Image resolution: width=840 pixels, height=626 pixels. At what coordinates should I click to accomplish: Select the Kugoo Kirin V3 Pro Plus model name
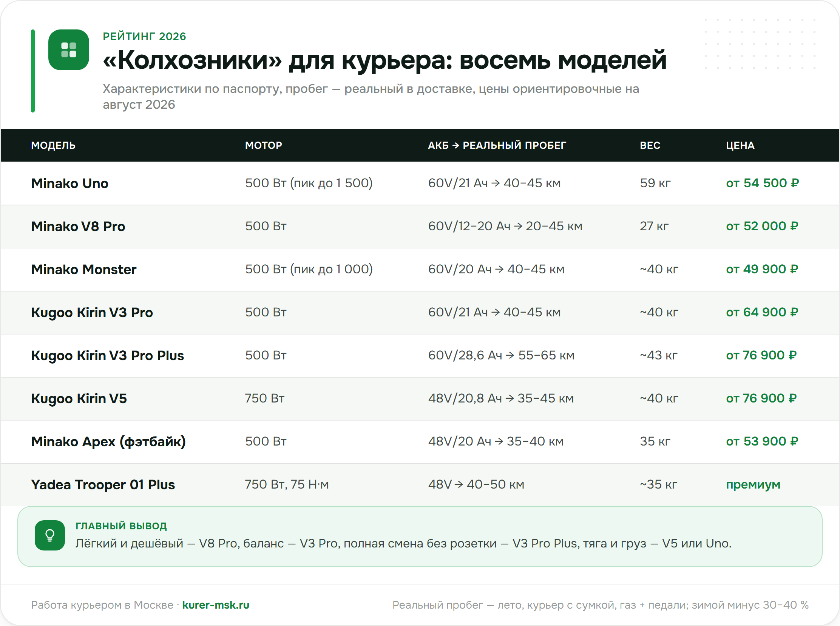tap(108, 356)
